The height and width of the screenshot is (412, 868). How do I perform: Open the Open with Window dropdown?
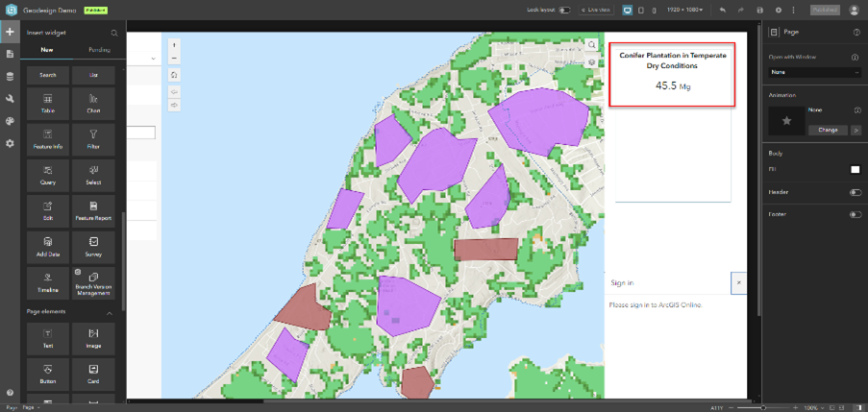pyautogui.click(x=814, y=72)
